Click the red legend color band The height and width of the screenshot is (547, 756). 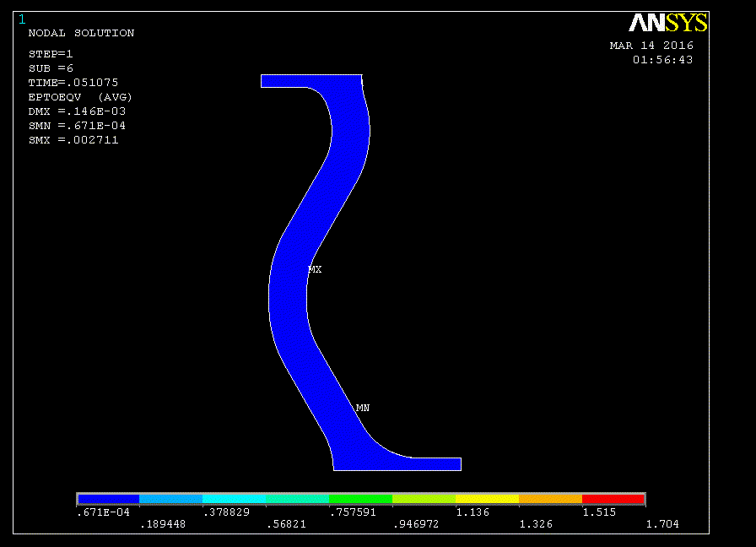[x=613, y=499]
